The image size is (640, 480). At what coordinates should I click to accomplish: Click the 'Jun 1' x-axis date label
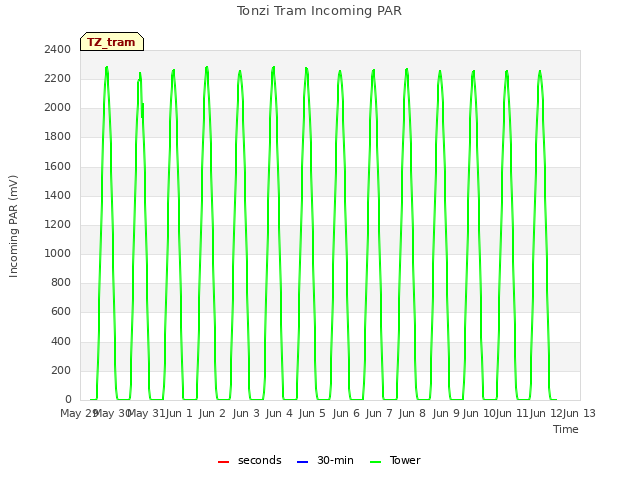click(x=179, y=413)
